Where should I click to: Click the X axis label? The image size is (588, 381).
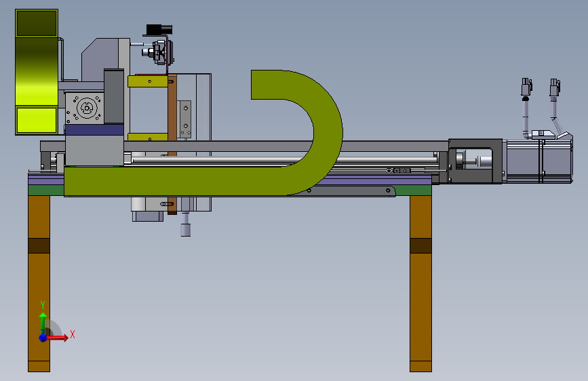73,334
